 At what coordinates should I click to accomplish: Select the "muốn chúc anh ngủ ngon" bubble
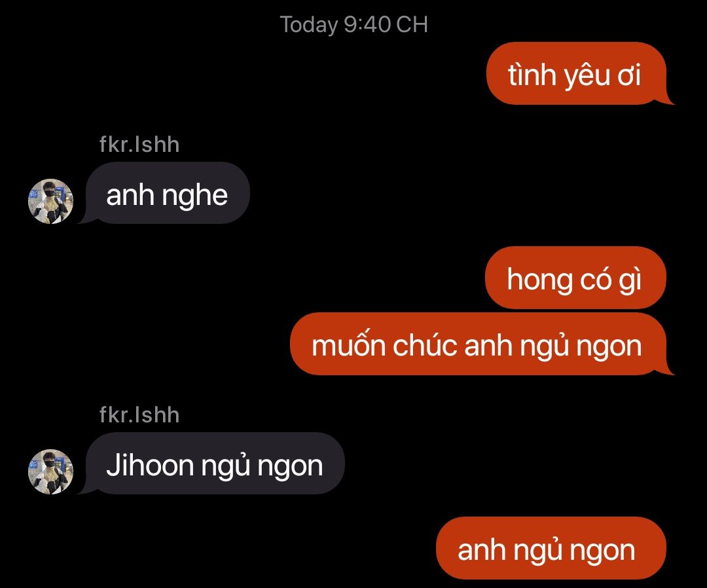coord(478,344)
